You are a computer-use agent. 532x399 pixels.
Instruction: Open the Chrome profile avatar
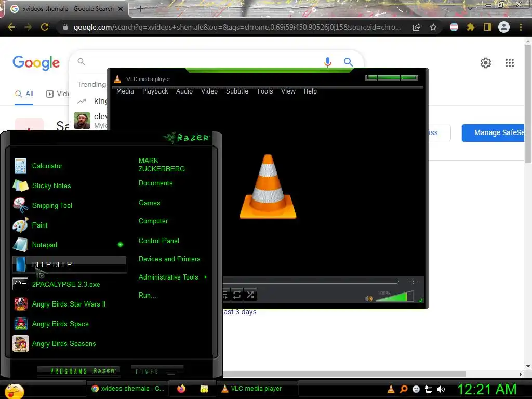pyautogui.click(x=504, y=27)
